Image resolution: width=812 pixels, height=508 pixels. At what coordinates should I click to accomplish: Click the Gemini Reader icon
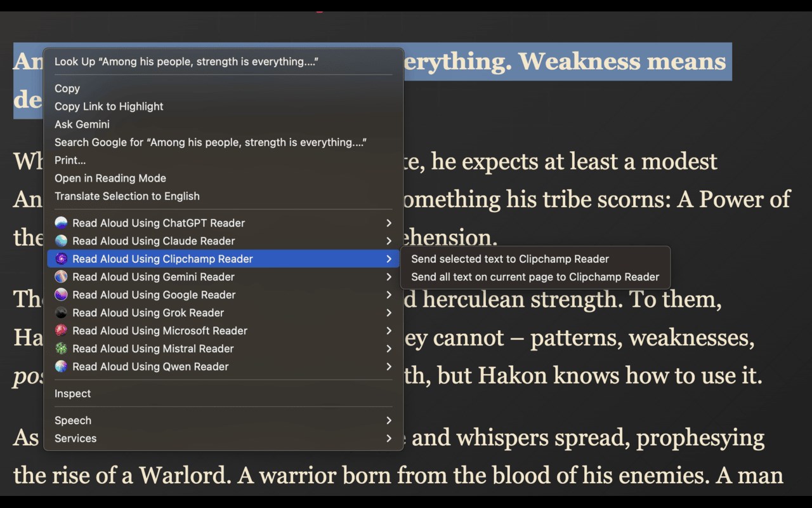point(61,277)
